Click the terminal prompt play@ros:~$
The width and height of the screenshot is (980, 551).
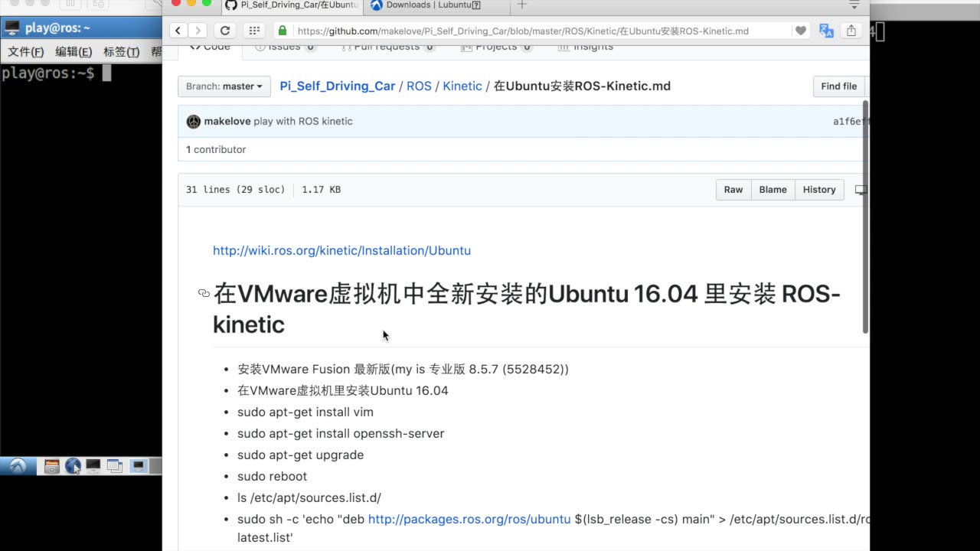(x=48, y=73)
